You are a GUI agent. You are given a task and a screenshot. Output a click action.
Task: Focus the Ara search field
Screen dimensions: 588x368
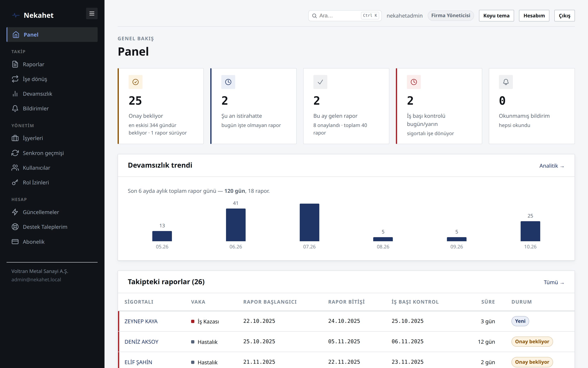[x=345, y=16]
